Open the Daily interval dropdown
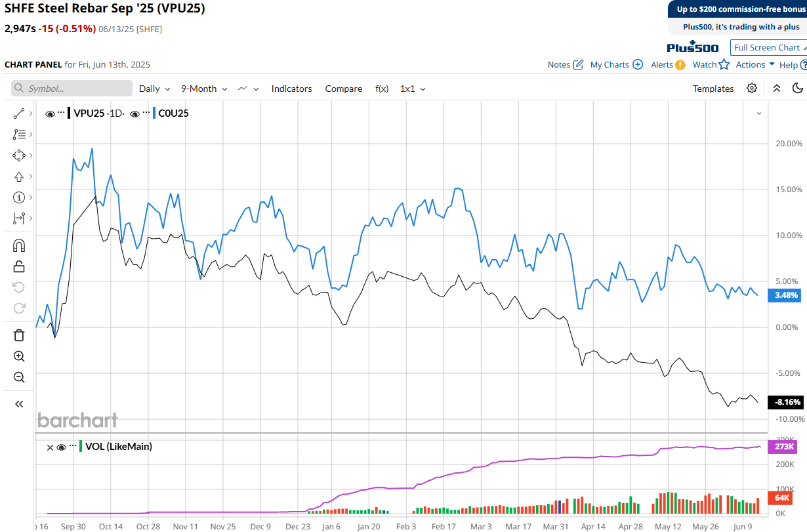This screenshot has width=807, height=532. [154, 89]
